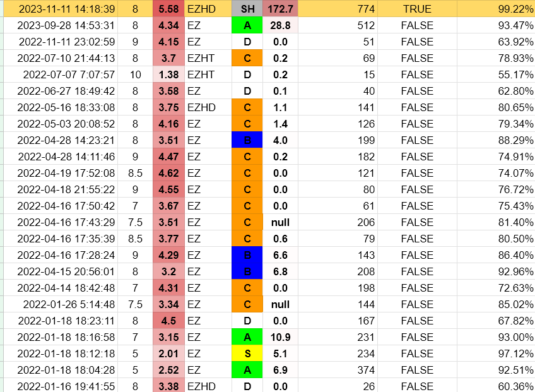Select the blue B cell beside 4.0
535x392 pixels.
(x=247, y=140)
